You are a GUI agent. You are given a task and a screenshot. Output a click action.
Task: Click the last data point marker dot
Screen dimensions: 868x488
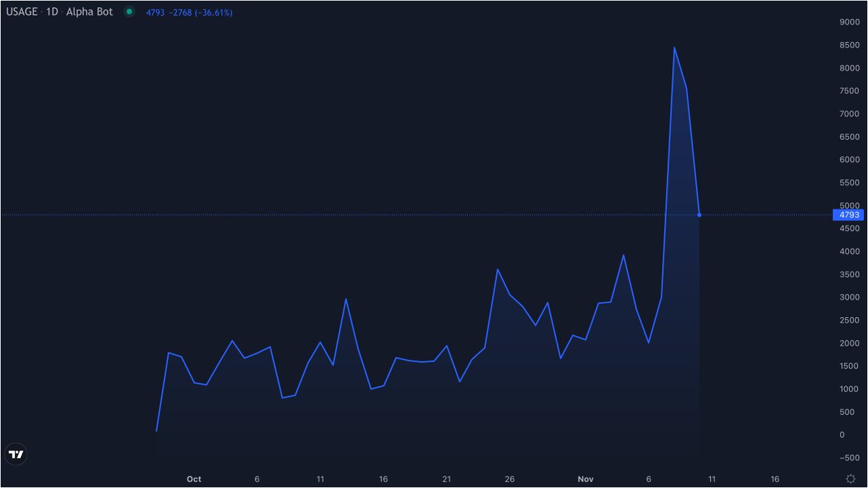coord(699,215)
